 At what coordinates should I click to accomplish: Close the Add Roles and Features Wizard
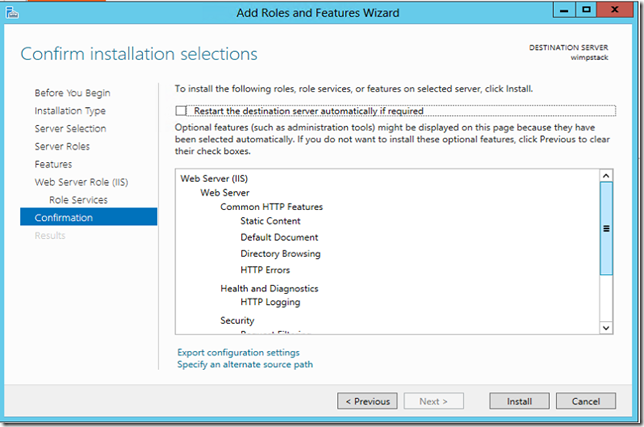(x=615, y=10)
